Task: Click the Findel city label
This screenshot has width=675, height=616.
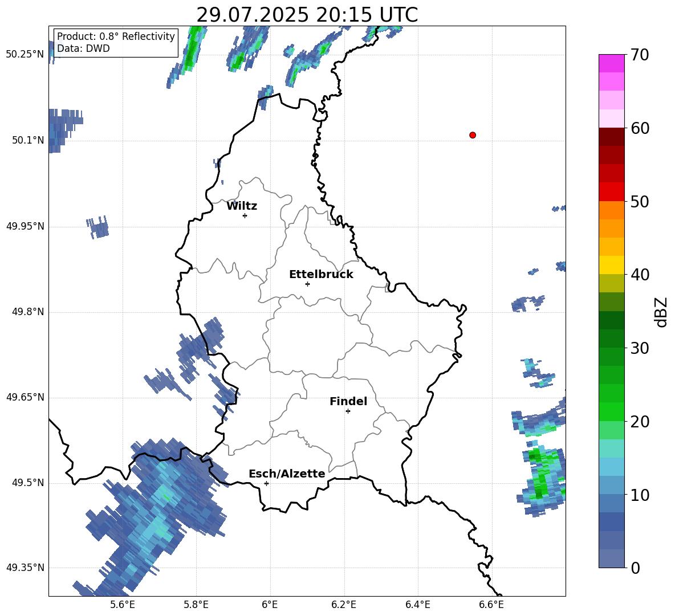Action: (x=348, y=401)
